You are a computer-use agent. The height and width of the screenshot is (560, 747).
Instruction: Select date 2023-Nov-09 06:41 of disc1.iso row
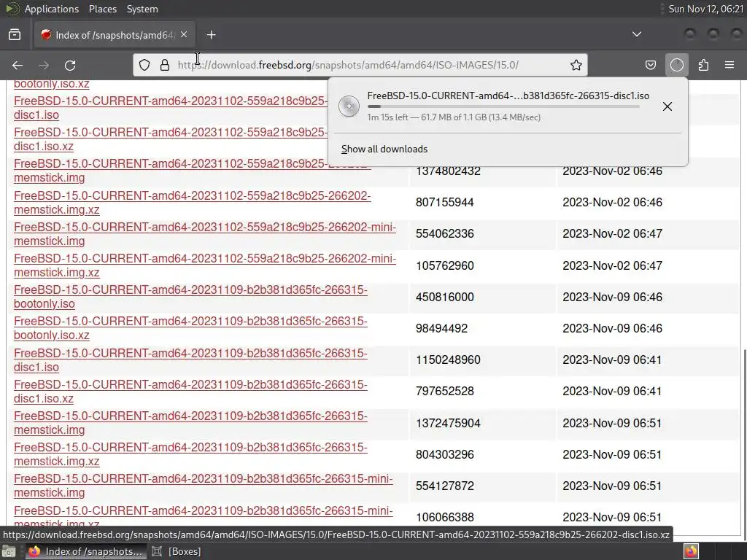612,360
